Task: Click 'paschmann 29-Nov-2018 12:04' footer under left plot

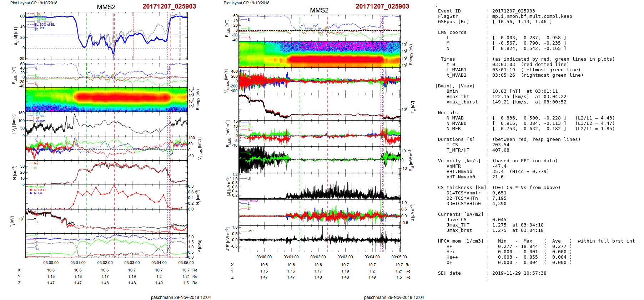Action: [x=181, y=298]
